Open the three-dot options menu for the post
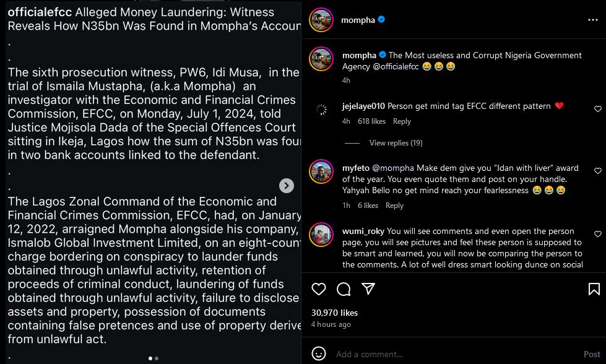The width and height of the screenshot is (606, 364). click(592, 19)
